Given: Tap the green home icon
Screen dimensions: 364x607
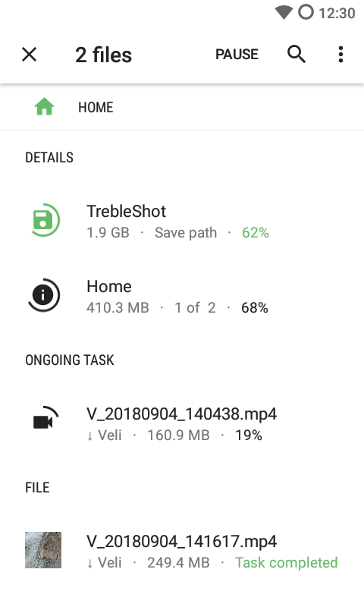Looking at the screenshot, I should coord(45,107).
